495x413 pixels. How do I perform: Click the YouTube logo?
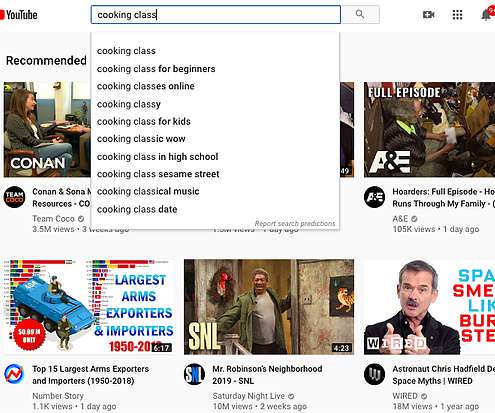(19, 15)
